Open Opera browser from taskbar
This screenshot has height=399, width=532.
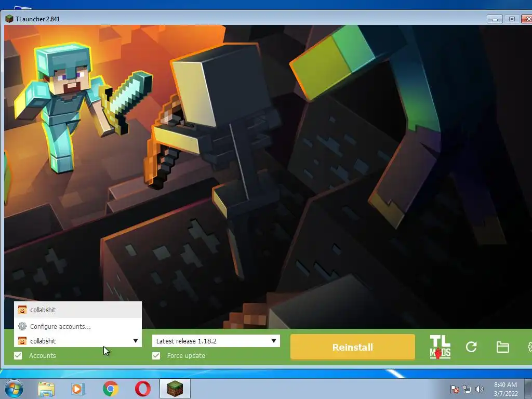point(143,389)
